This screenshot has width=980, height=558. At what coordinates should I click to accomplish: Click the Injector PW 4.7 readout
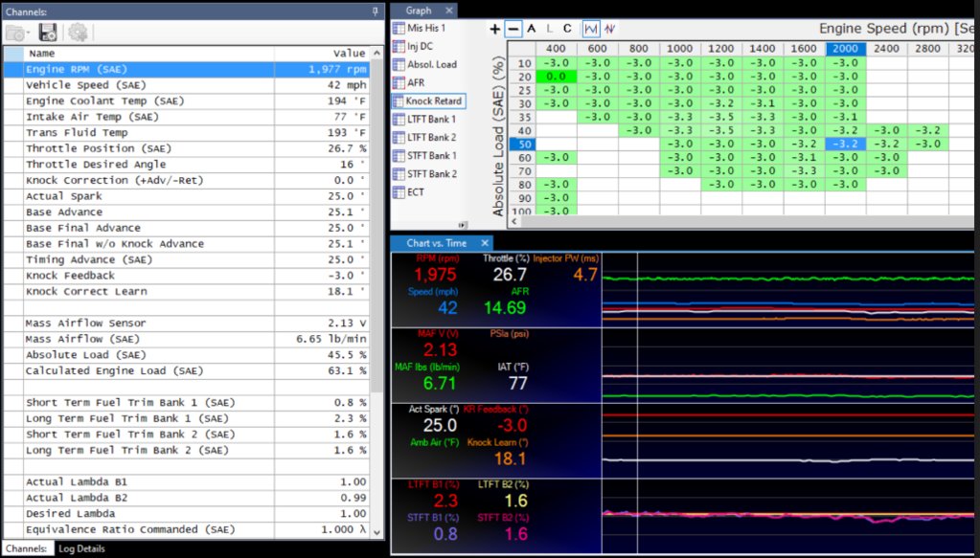click(x=585, y=275)
